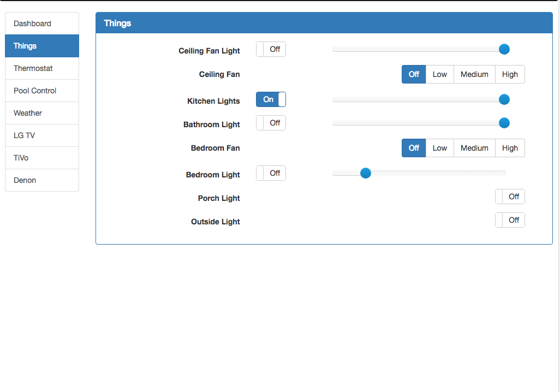Viewport: 560px width, 392px height.
Task: Click the Bedroom Light dimmer slider handle
Action: point(366,173)
